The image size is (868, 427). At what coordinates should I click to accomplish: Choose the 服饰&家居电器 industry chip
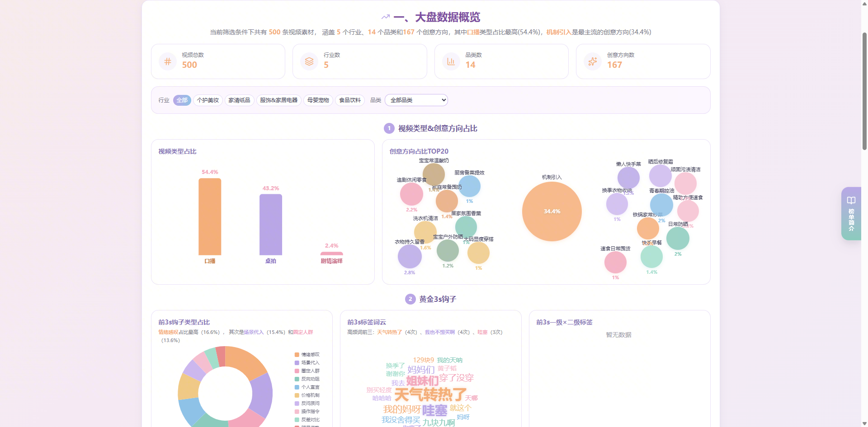279,100
